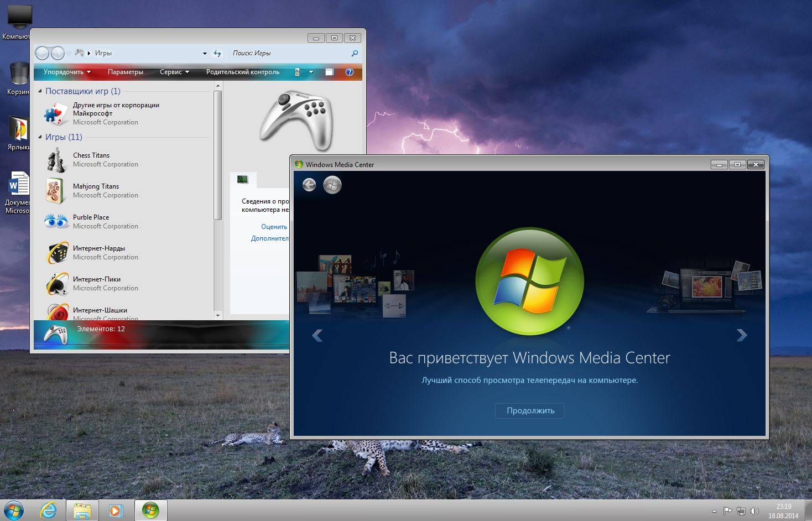Open Родительский контроль in Games toolbar
Viewport: 812px width, 521px height.
(243, 72)
